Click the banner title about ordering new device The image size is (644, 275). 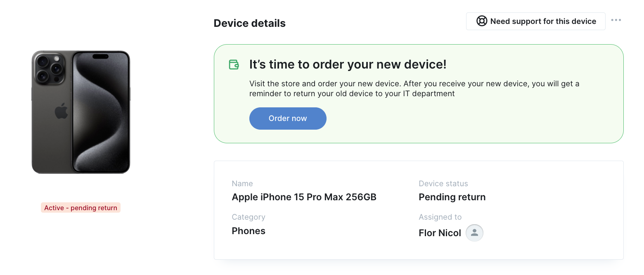pyautogui.click(x=348, y=64)
